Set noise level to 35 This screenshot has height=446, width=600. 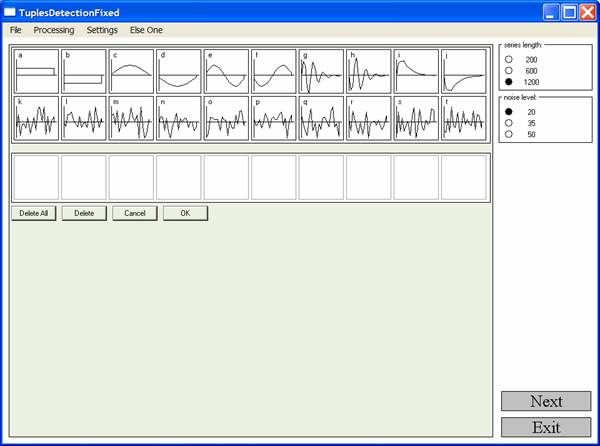(x=509, y=123)
